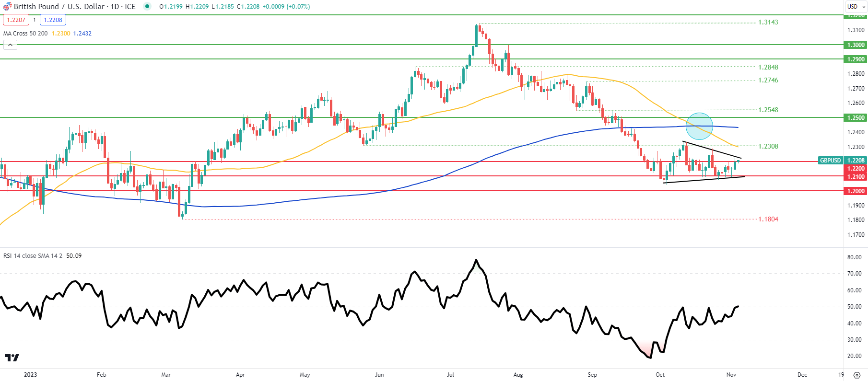Image resolution: width=868 pixels, height=381 pixels.
Task: Click the 1.2848 level label
Action: point(768,67)
